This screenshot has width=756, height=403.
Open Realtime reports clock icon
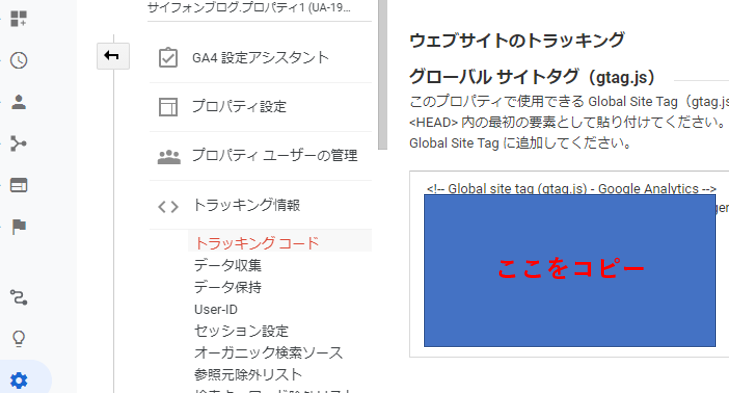coord(18,60)
